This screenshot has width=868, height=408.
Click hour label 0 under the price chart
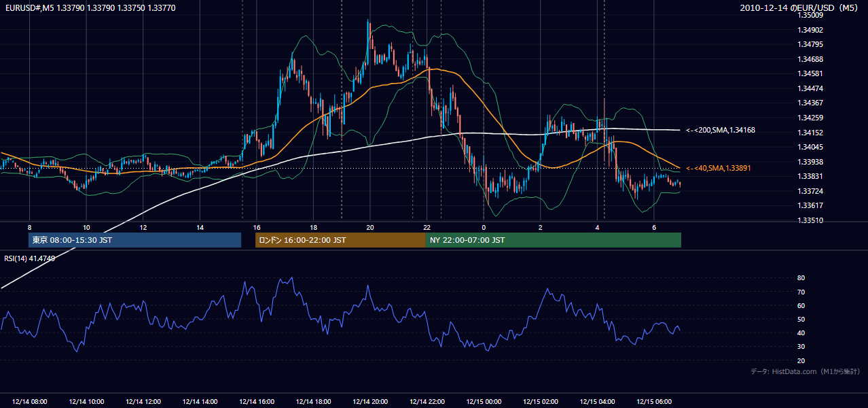484,227
